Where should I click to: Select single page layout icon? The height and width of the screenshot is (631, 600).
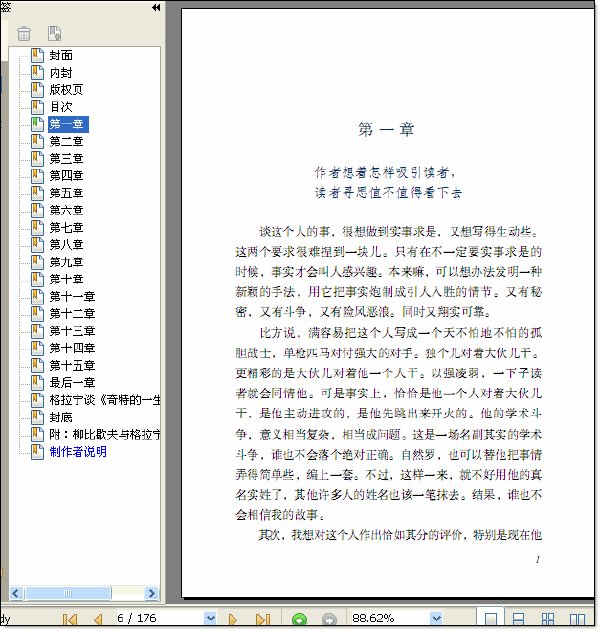(x=491, y=619)
